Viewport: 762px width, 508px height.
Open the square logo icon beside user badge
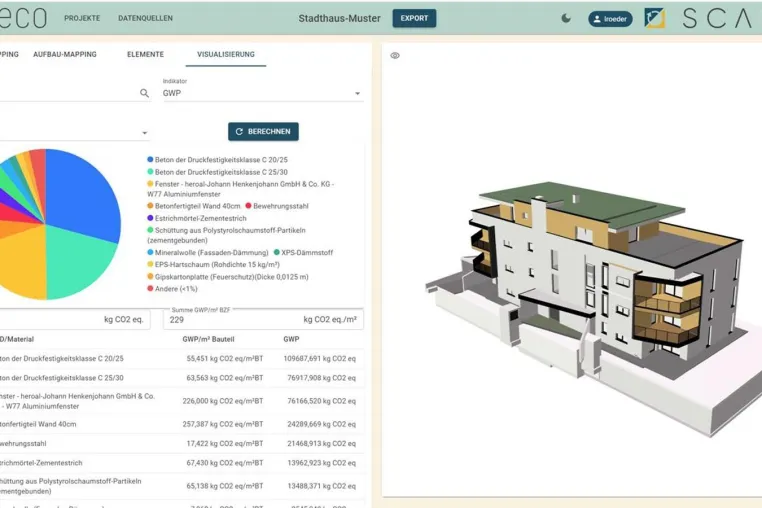click(x=654, y=18)
